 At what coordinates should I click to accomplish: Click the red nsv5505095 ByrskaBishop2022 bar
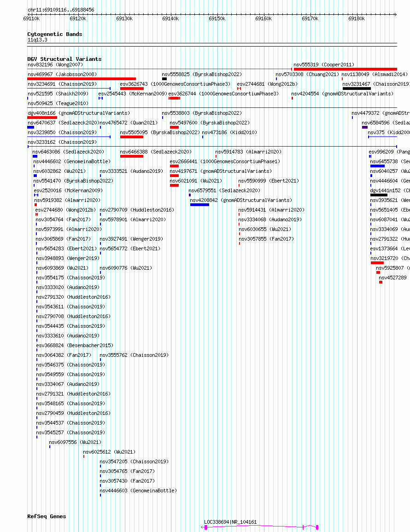coord(132,137)
